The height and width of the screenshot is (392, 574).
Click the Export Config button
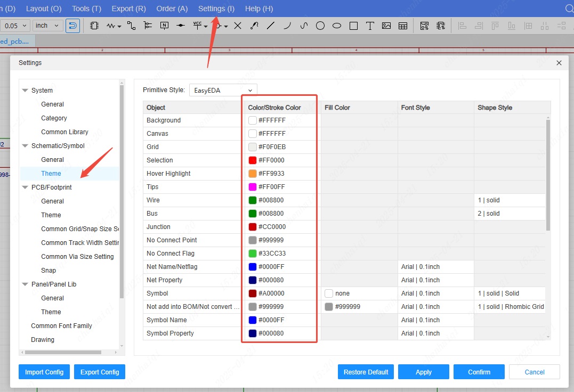tap(100, 372)
